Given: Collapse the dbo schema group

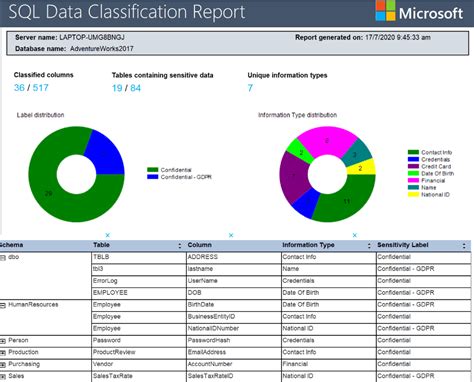Looking at the screenshot, I should coord(3,257).
